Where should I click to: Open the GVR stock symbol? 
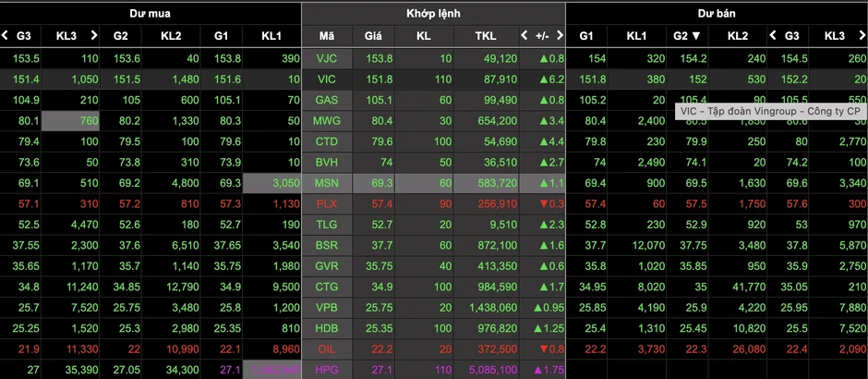click(x=327, y=266)
